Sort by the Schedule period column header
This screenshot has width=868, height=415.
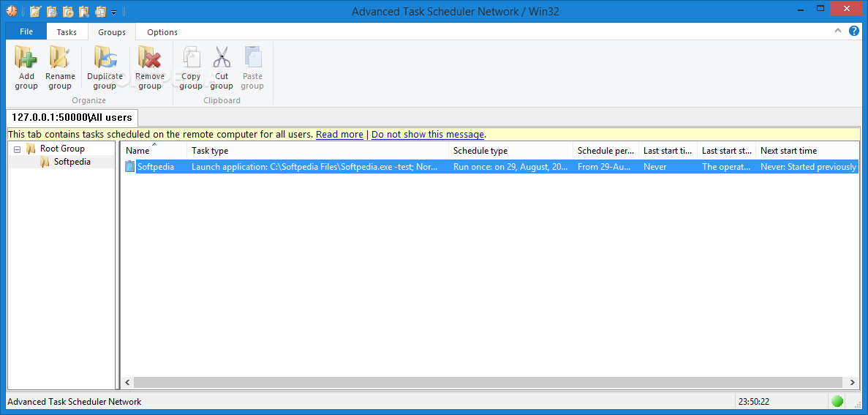[605, 150]
